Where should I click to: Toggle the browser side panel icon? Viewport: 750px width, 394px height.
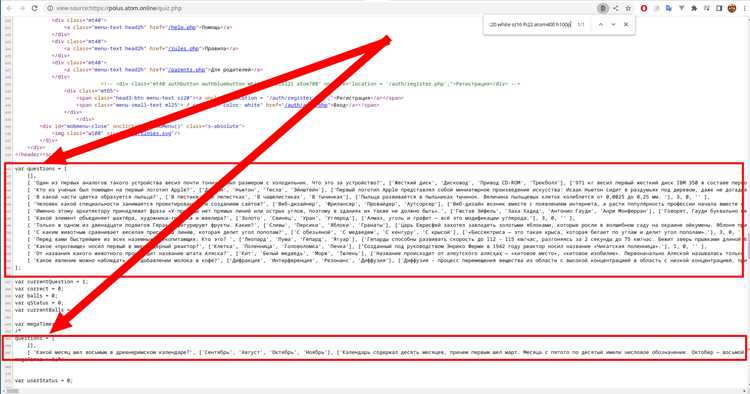pyautogui.click(x=719, y=8)
